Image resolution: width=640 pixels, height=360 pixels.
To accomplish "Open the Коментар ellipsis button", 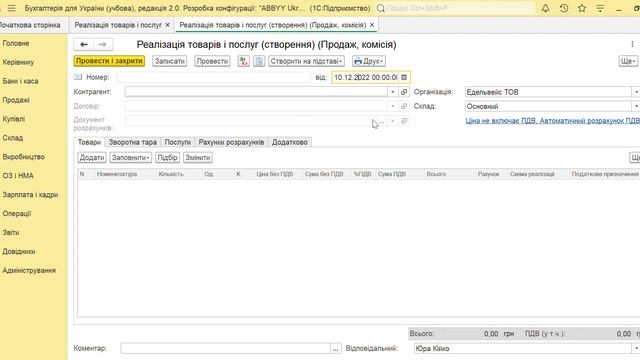I will pos(336,348).
